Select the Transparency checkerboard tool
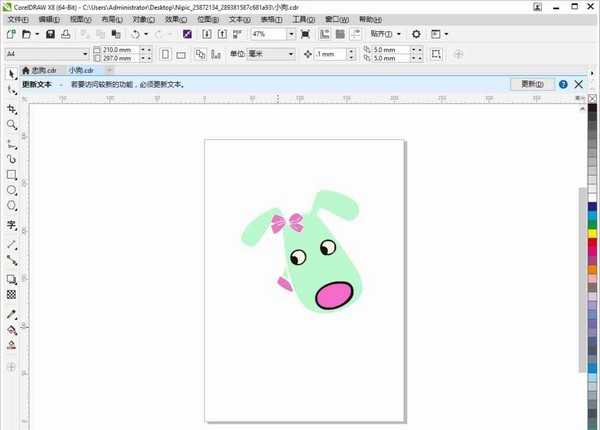Screen dimensions: 600x430 [x=11, y=295]
